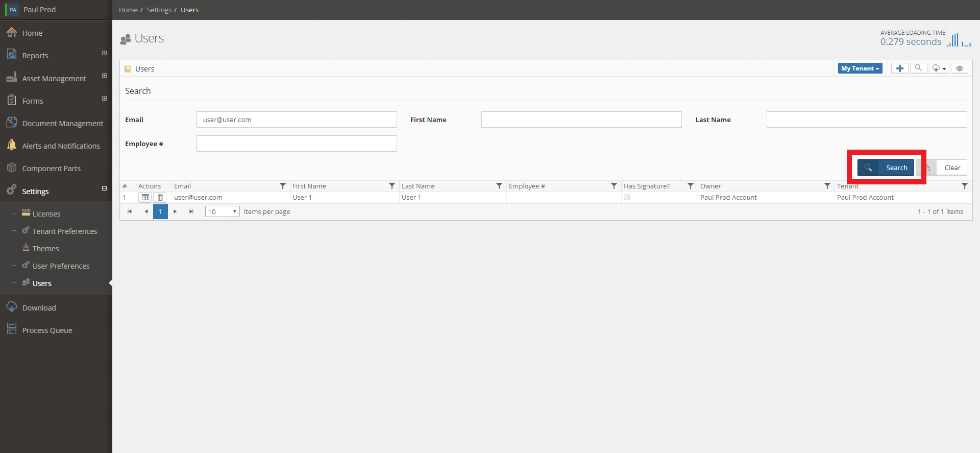980x453 pixels.
Task: Filter the Tenant column
Action: pyautogui.click(x=965, y=186)
